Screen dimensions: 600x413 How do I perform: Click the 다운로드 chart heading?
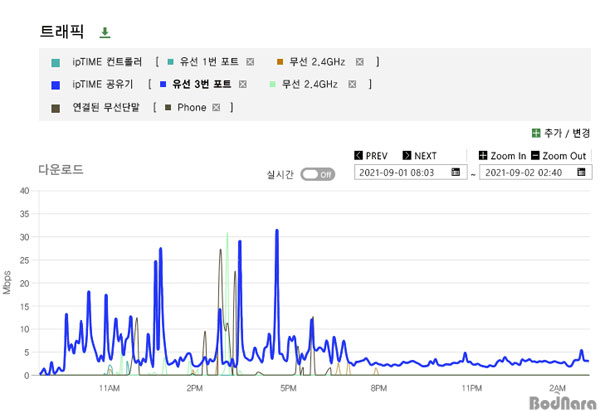(x=61, y=169)
